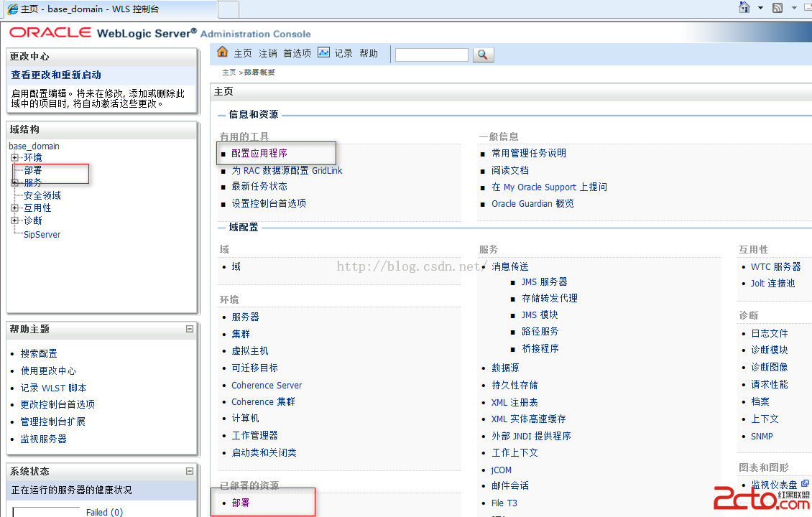Open a new browser tab
The image size is (812, 517).
229,9
